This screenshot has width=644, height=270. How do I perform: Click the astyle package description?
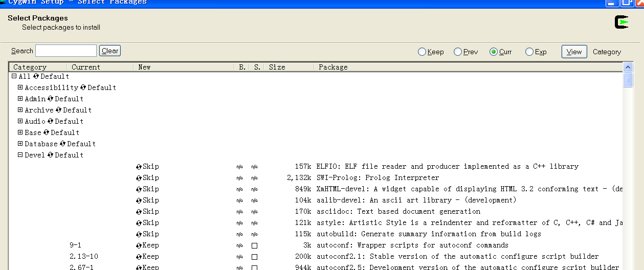(469, 223)
